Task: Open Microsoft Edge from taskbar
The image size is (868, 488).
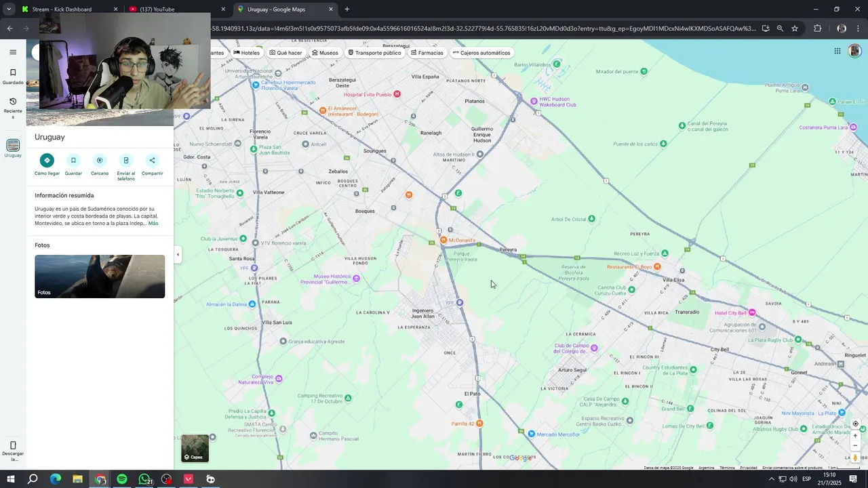Action: tap(56, 479)
